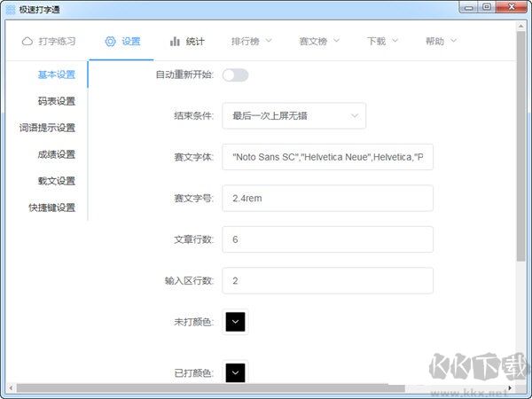Open the 未打颜色 color picker
532x399 pixels.
[235, 321]
